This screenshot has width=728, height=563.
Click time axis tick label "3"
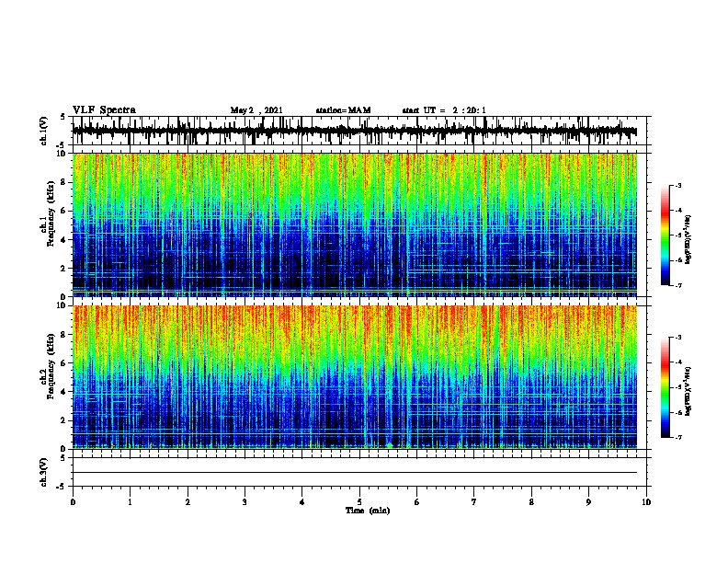(245, 502)
